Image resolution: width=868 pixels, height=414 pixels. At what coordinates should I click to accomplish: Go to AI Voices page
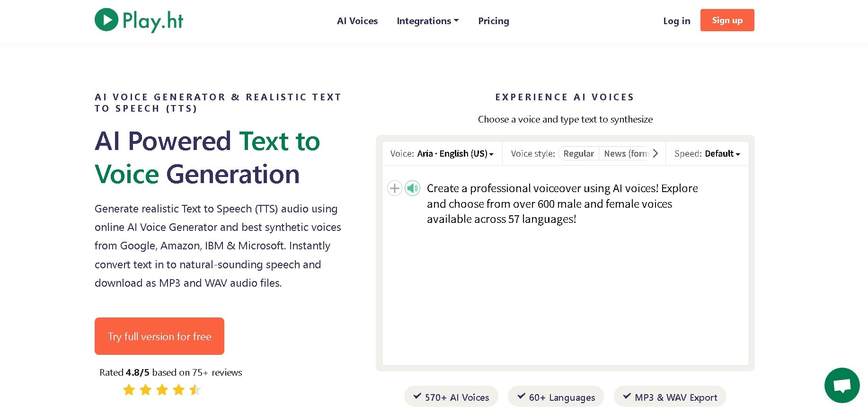pyautogui.click(x=357, y=21)
